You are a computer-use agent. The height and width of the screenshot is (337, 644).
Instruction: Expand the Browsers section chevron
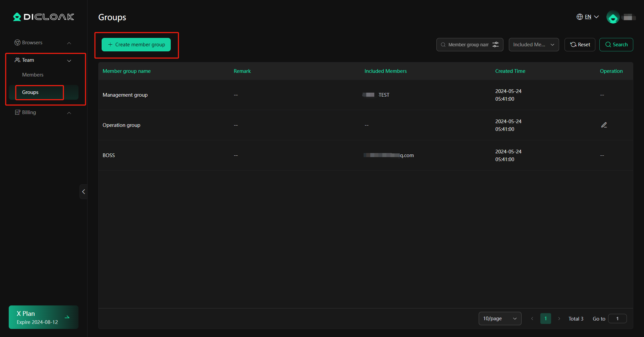point(69,43)
